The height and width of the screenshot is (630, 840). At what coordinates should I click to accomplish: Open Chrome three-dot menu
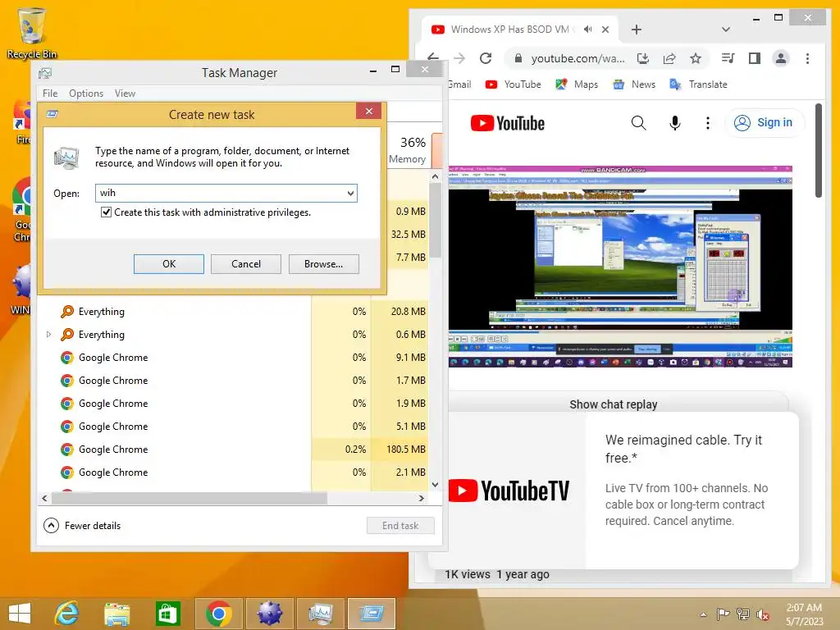807,58
